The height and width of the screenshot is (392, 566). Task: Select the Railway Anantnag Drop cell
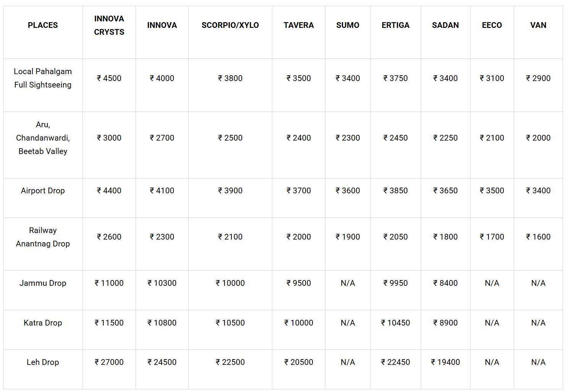pyautogui.click(x=43, y=237)
